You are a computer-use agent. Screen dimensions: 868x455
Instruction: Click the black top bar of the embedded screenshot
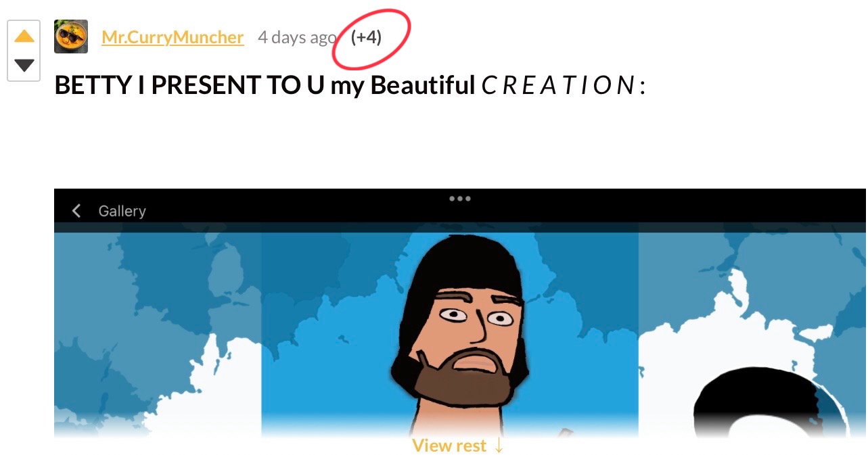point(460,206)
